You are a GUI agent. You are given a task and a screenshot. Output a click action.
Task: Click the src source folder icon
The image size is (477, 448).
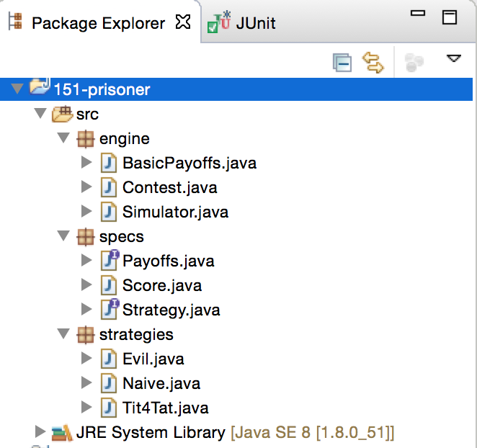point(63,114)
